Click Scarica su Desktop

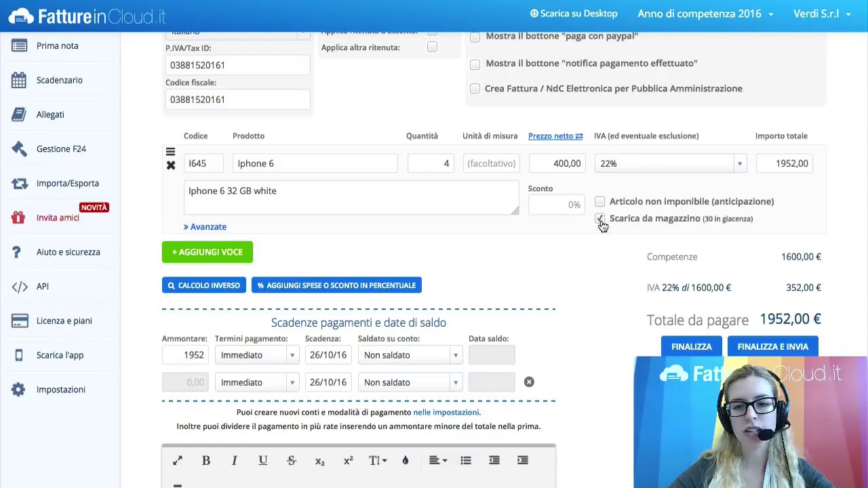pyautogui.click(x=574, y=14)
